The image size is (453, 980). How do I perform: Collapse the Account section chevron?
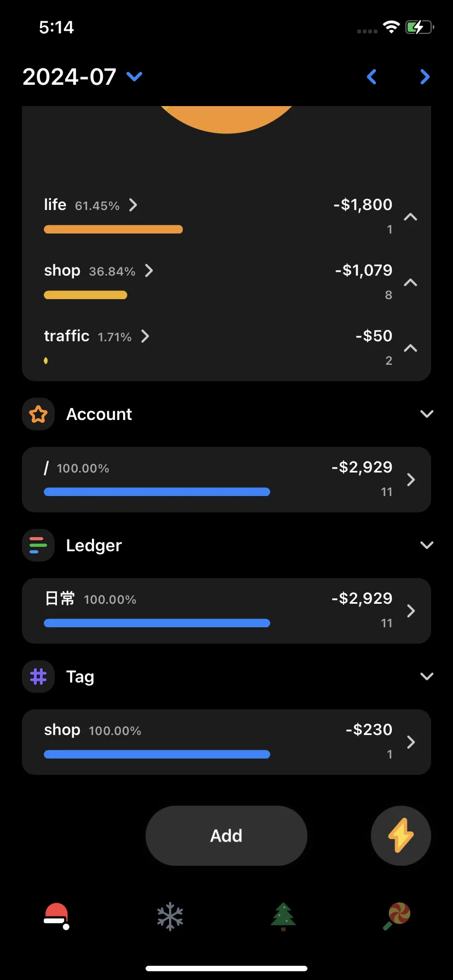click(427, 414)
